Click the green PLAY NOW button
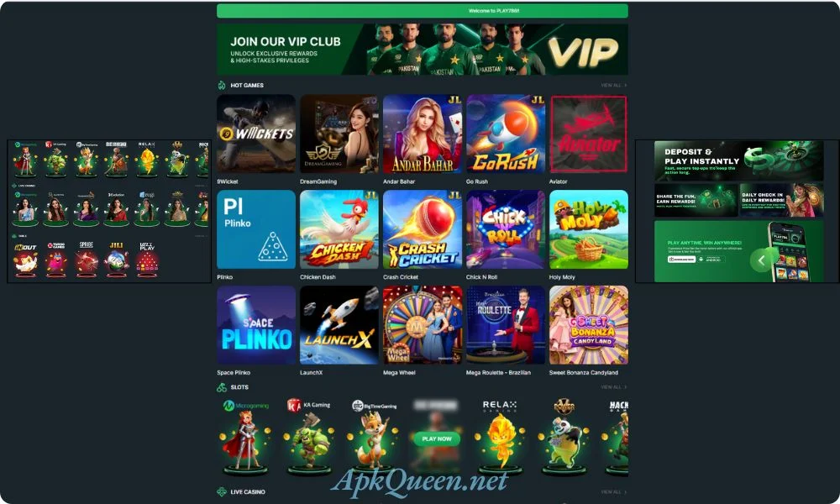This screenshot has width=840, height=504. (437, 438)
